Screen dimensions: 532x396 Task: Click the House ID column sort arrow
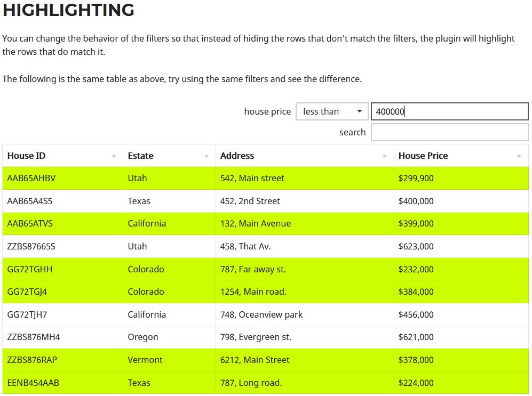coord(114,157)
